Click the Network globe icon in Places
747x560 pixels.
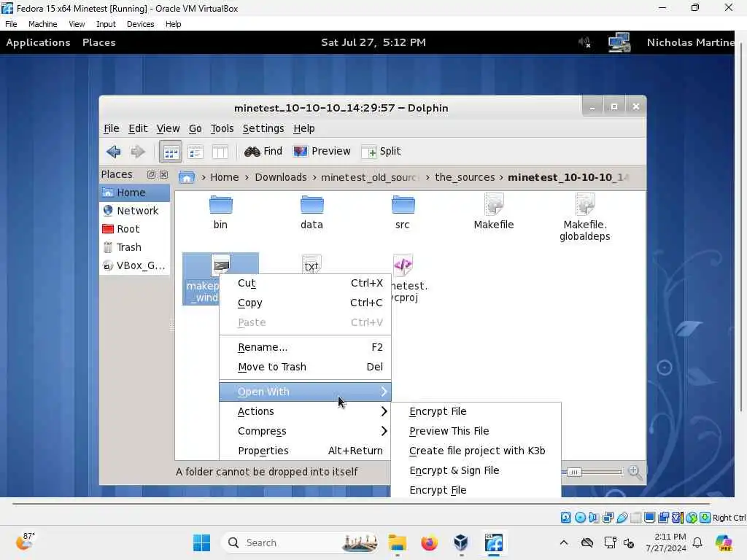(108, 211)
